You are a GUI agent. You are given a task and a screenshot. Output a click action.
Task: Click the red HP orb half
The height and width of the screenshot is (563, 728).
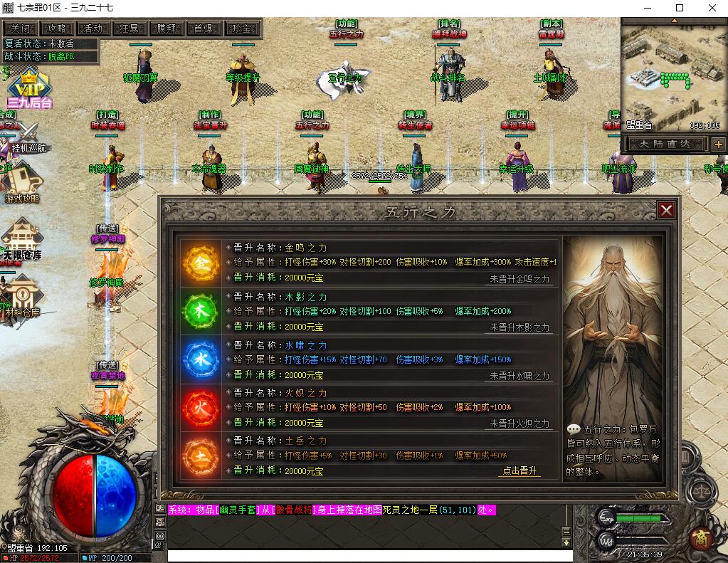coord(74,495)
